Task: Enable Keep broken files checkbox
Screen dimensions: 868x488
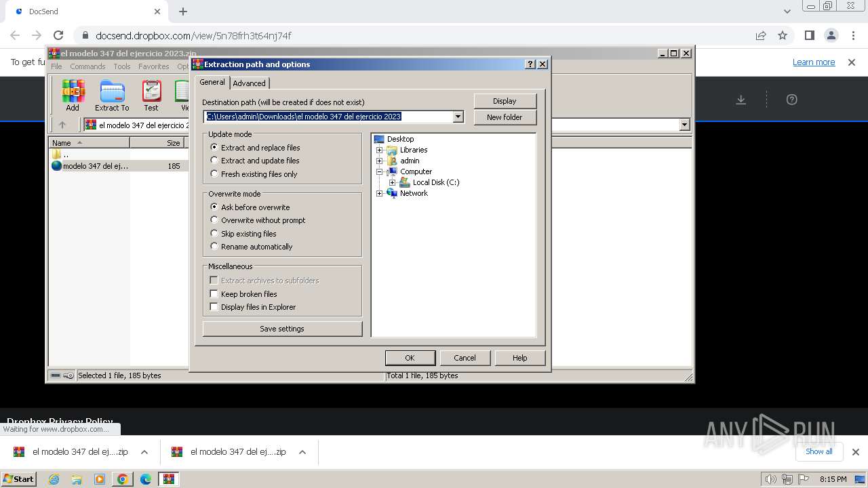Action: 214,294
